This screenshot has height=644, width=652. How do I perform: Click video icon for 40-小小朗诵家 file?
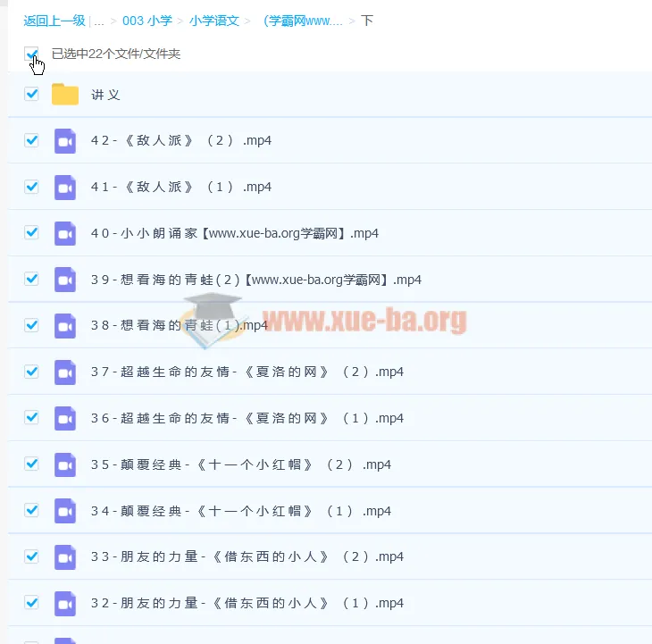[x=65, y=234]
